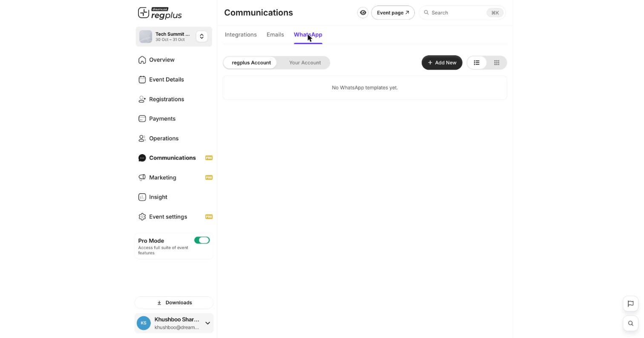Click the Event settings gear icon
The height and width of the screenshot is (338, 644).
coord(142,217)
